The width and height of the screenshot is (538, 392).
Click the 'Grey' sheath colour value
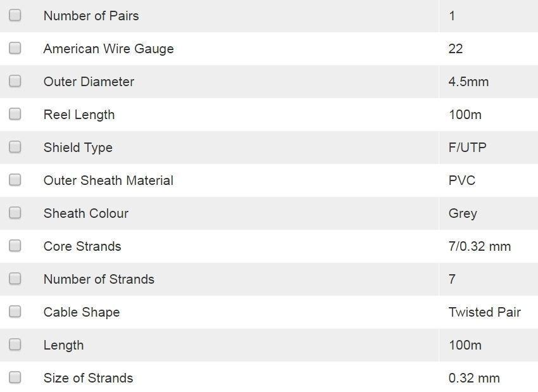point(463,213)
